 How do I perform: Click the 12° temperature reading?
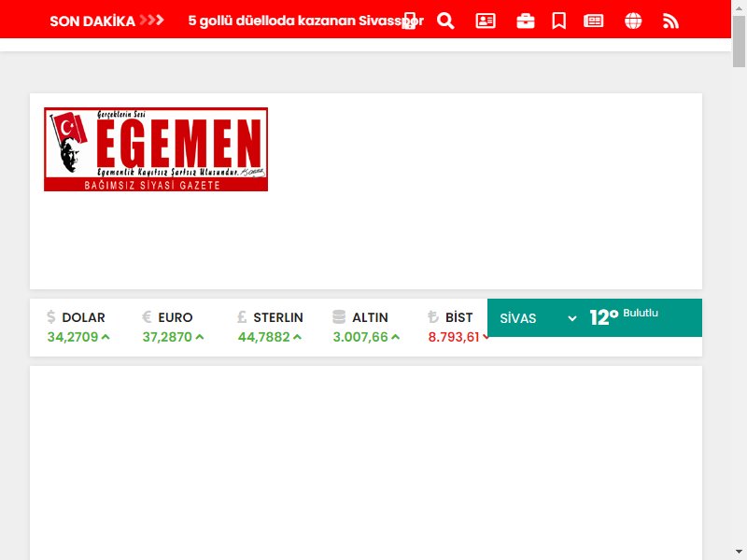click(603, 317)
